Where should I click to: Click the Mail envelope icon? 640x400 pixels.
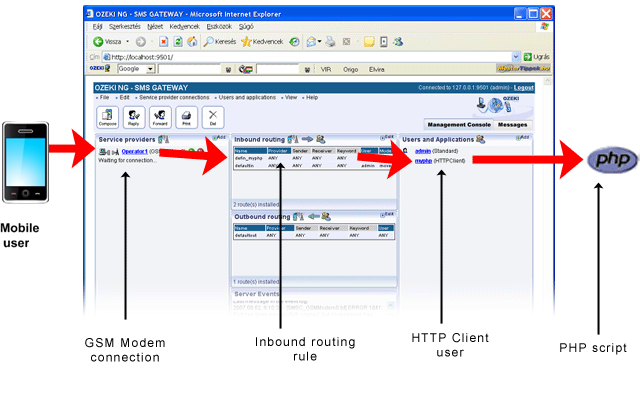click(x=311, y=42)
